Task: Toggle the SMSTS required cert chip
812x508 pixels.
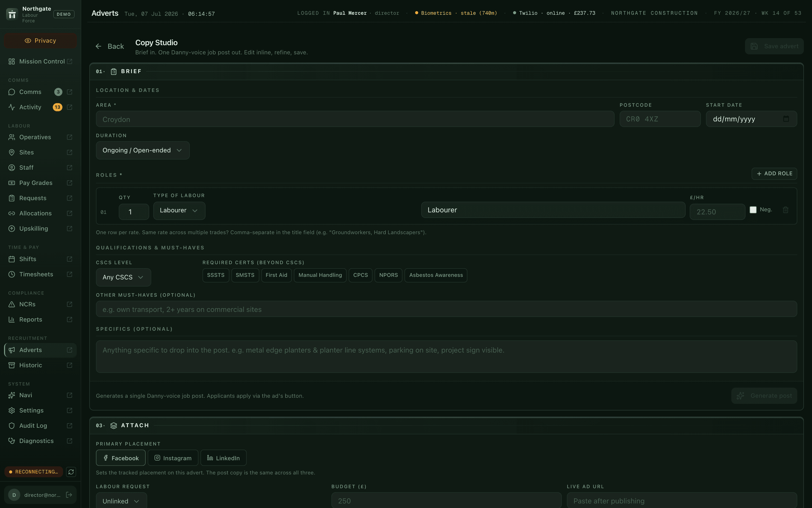Action: pyautogui.click(x=245, y=275)
